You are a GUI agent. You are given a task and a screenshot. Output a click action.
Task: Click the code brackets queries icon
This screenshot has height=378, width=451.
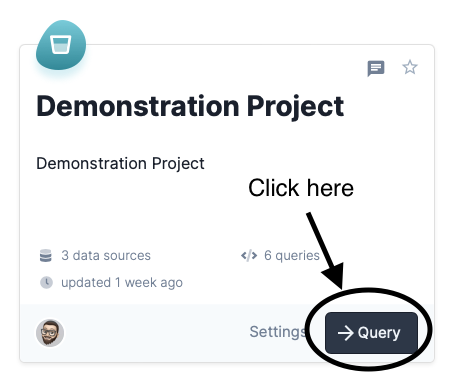pos(249,256)
